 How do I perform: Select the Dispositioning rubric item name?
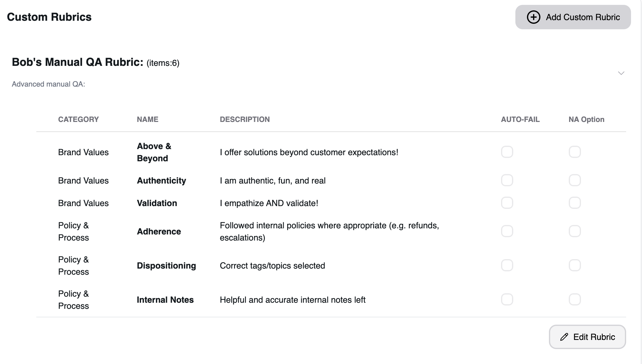click(166, 266)
